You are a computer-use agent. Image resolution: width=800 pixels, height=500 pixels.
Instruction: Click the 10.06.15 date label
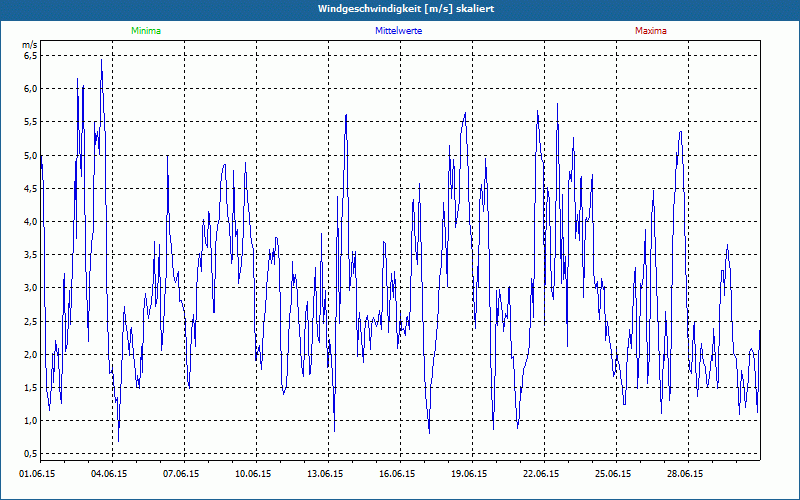coord(253,474)
